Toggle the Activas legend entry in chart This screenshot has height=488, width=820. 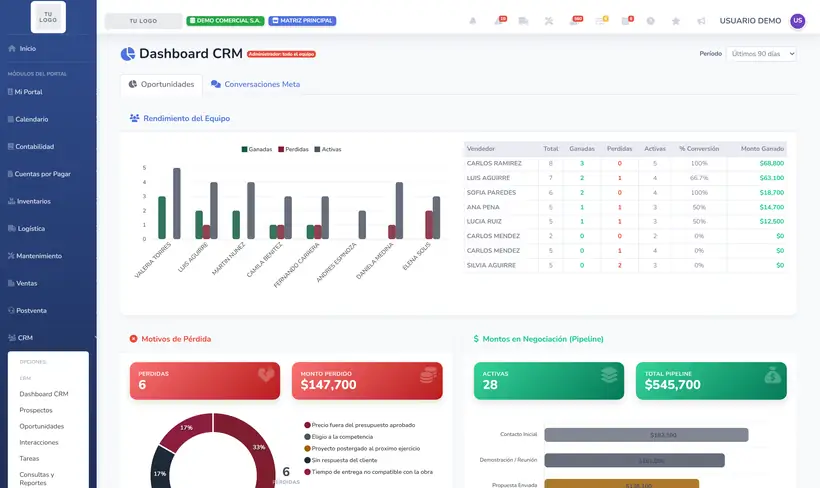[328, 150]
